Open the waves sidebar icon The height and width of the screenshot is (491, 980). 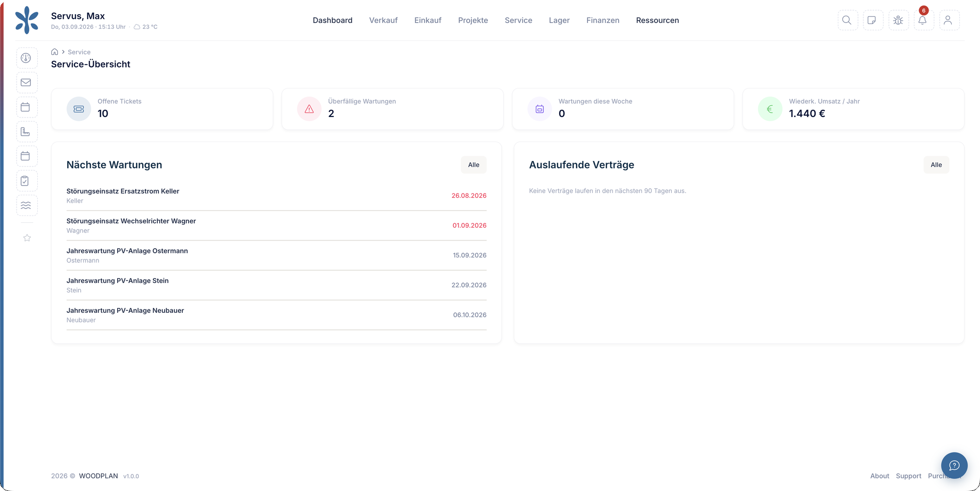click(x=26, y=205)
